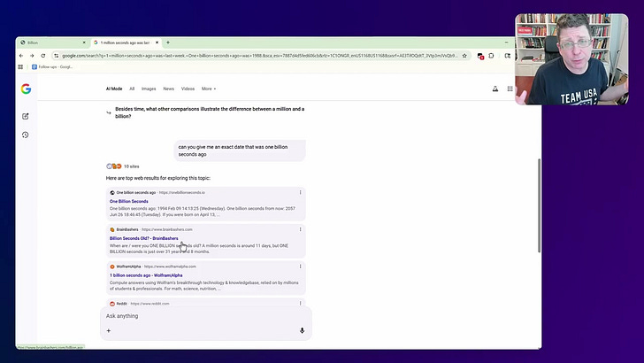Open the red extension icon with badge
This screenshot has height=363, width=644.
(480, 57)
